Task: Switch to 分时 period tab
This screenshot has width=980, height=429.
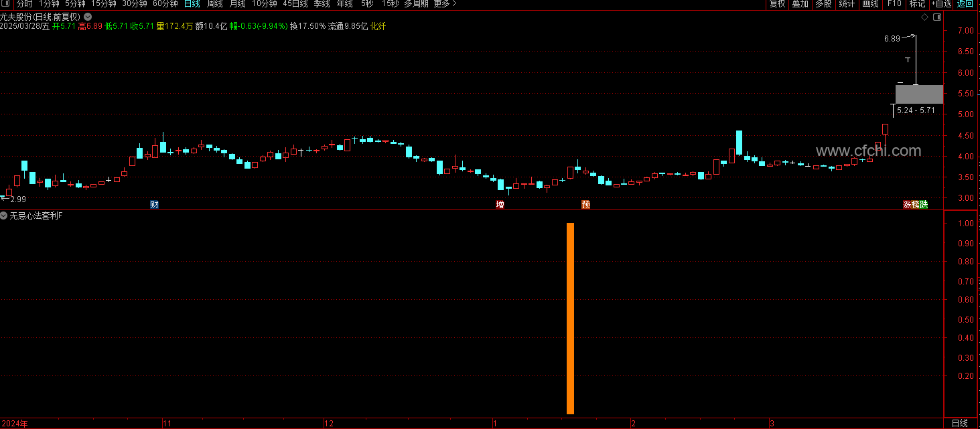Action: click(24, 4)
